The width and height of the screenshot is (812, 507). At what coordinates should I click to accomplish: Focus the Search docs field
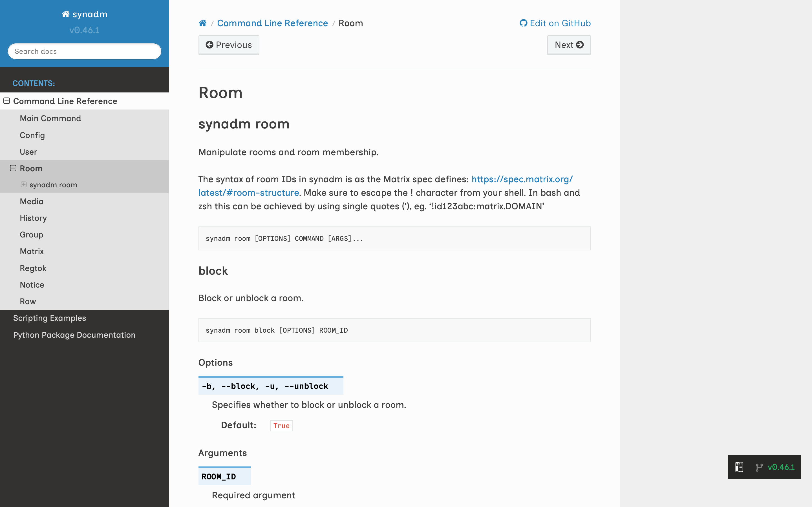click(85, 51)
